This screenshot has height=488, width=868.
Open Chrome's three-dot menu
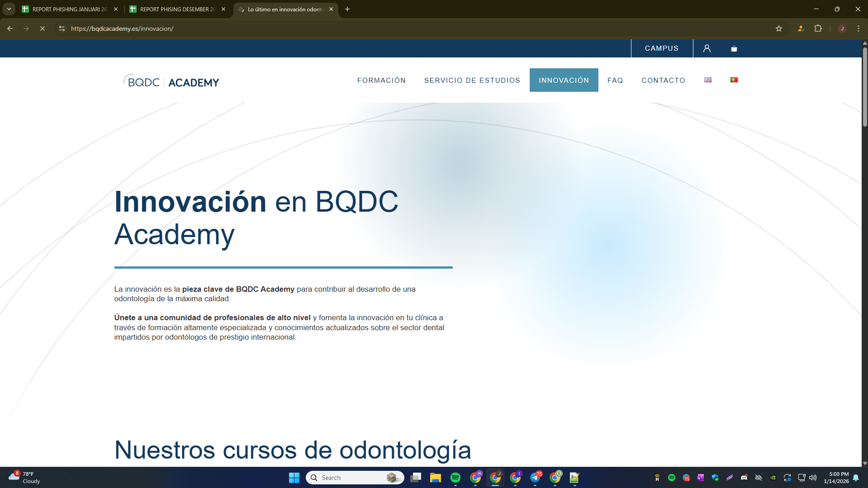click(x=859, y=28)
